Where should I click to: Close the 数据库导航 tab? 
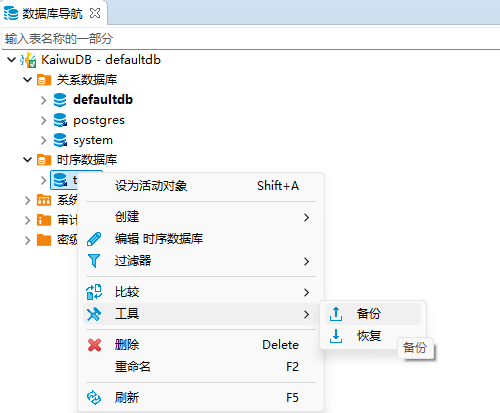[x=95, y=13]
